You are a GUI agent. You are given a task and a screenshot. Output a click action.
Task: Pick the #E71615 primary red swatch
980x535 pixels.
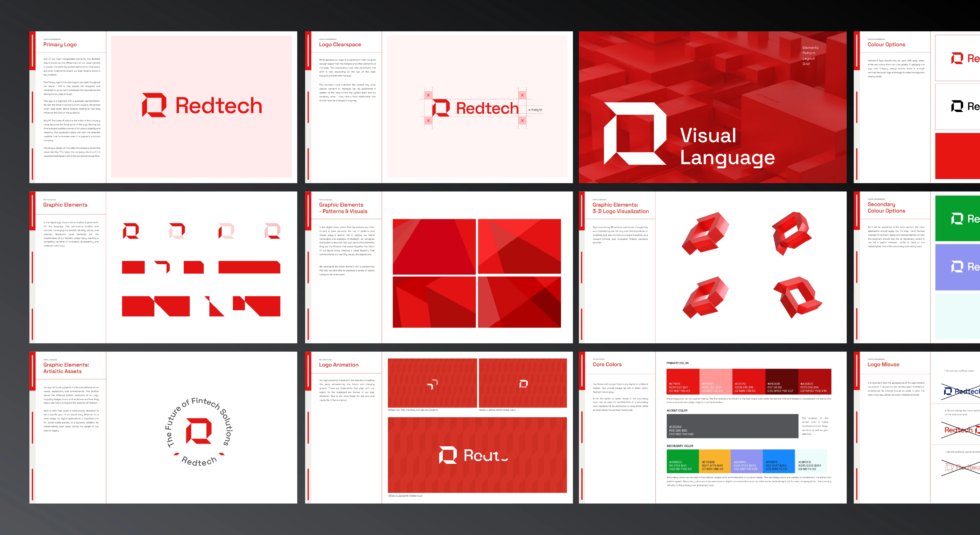[x=683, y=381]
